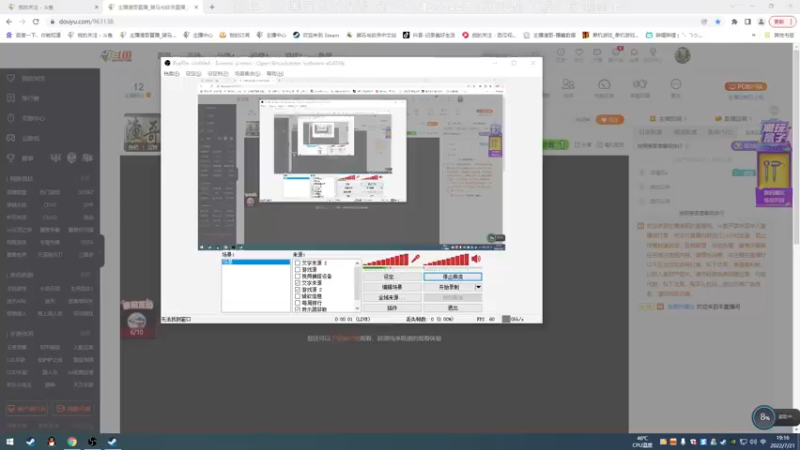This screenshot has height=450, width=800.
Task: Open Douyu history clock icon in header
Action: (x=561, y=55)
